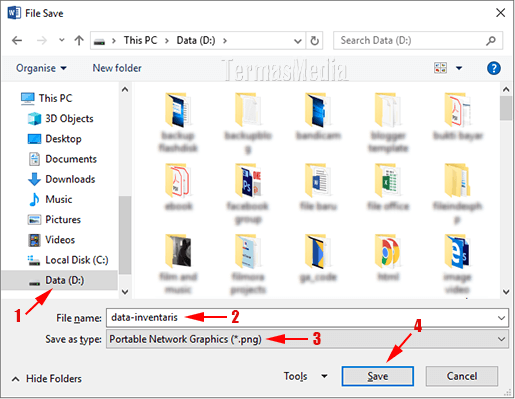Open the Save as type combo box
Image resolution: width=515 pixels, height=399 pixels.
point(307,339)
